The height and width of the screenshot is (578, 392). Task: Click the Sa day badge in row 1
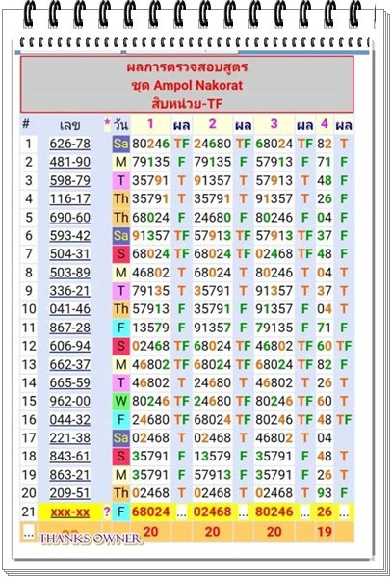(x=120, y=144)
